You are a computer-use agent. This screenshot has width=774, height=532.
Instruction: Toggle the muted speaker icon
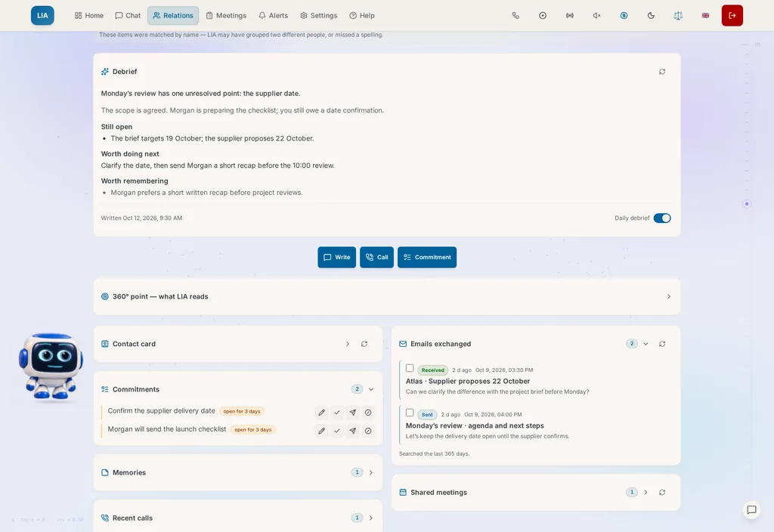tap(597, 15)
